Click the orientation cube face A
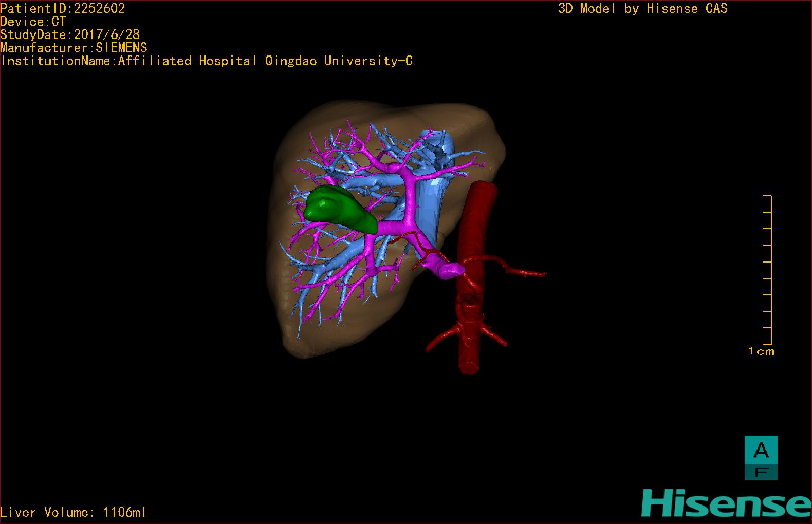This screenshot has height=524, width=812. [761, 450]
